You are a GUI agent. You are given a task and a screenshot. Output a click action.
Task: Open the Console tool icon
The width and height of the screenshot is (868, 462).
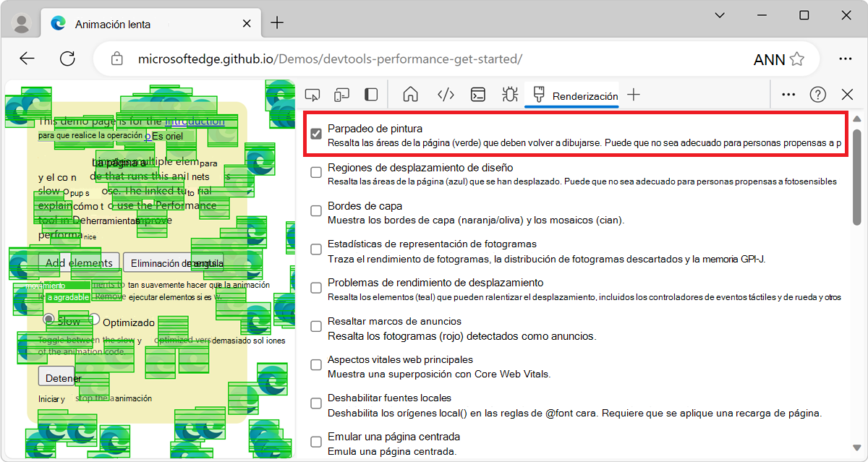[478, 95]
